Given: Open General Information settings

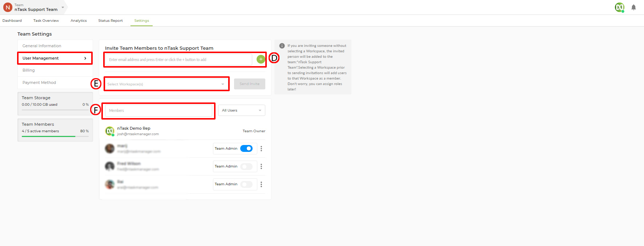Looking at the screenshot, I should [x=55, y=46].
